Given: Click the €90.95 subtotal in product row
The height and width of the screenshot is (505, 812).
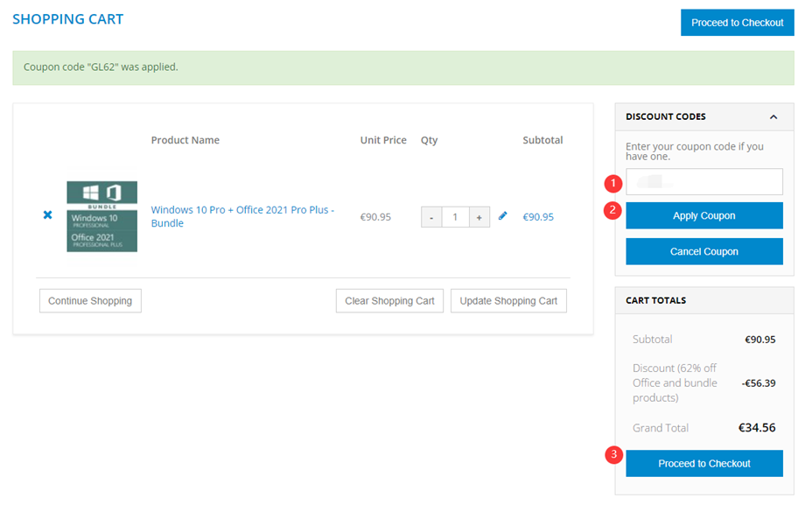Looking at the screenshot, I should point(538,217).
